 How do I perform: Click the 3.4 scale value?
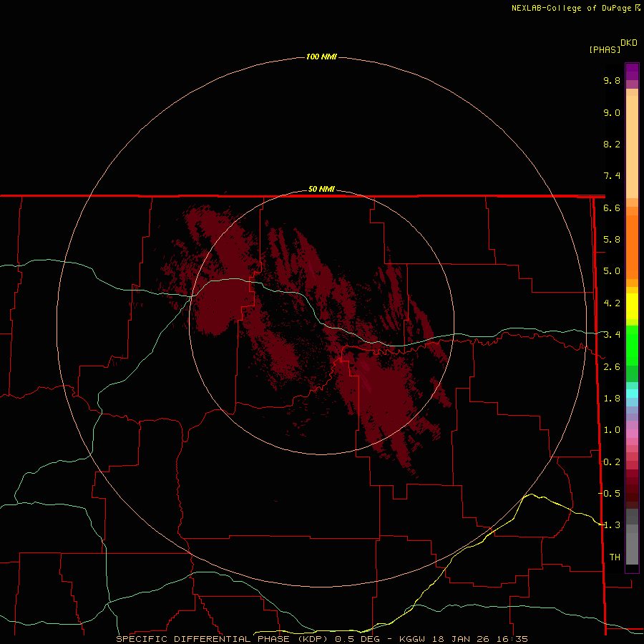[612, 335]
